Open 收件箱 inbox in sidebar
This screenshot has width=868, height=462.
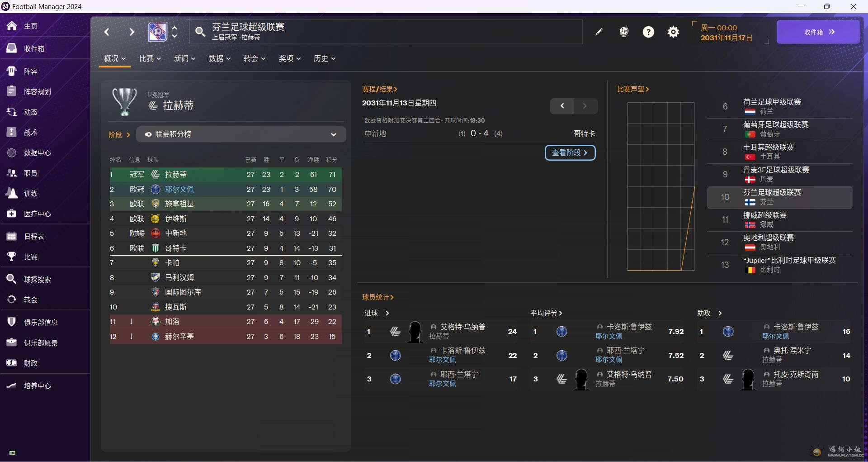click(34, 48)
